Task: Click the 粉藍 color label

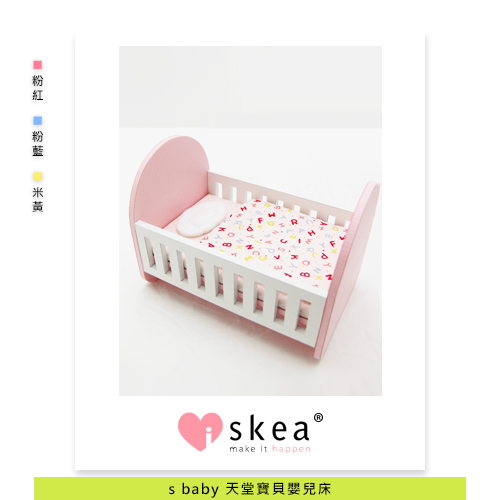Action: coord(38,144)
